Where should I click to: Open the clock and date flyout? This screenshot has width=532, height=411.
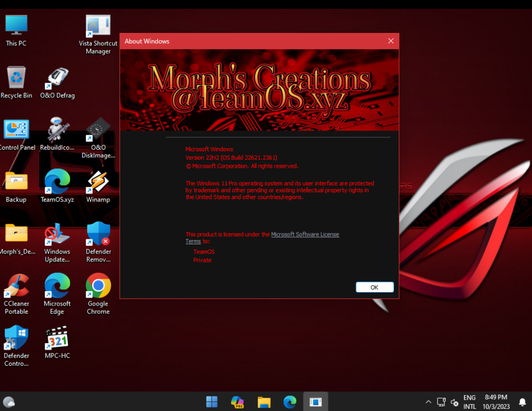pyautogui.click(x=496, y=402)
